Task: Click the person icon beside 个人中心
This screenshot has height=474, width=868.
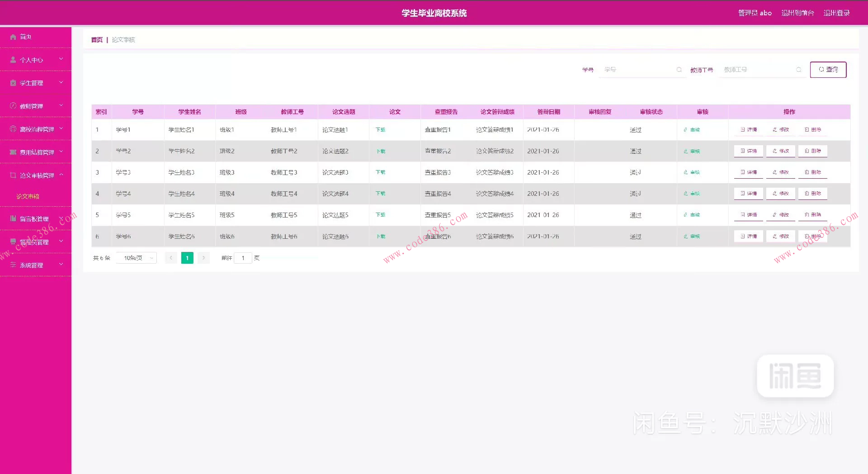Action: click(x=13, y=60)
